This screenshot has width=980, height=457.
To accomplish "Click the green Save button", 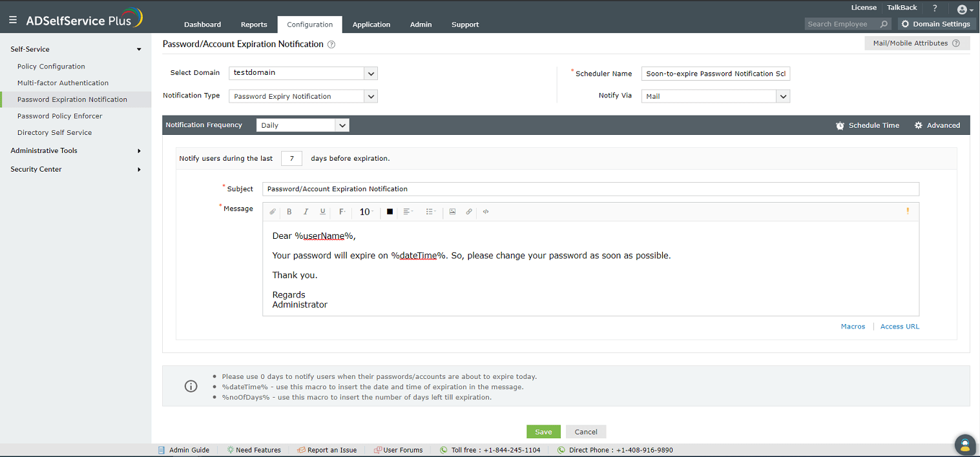I will [543, 432].
